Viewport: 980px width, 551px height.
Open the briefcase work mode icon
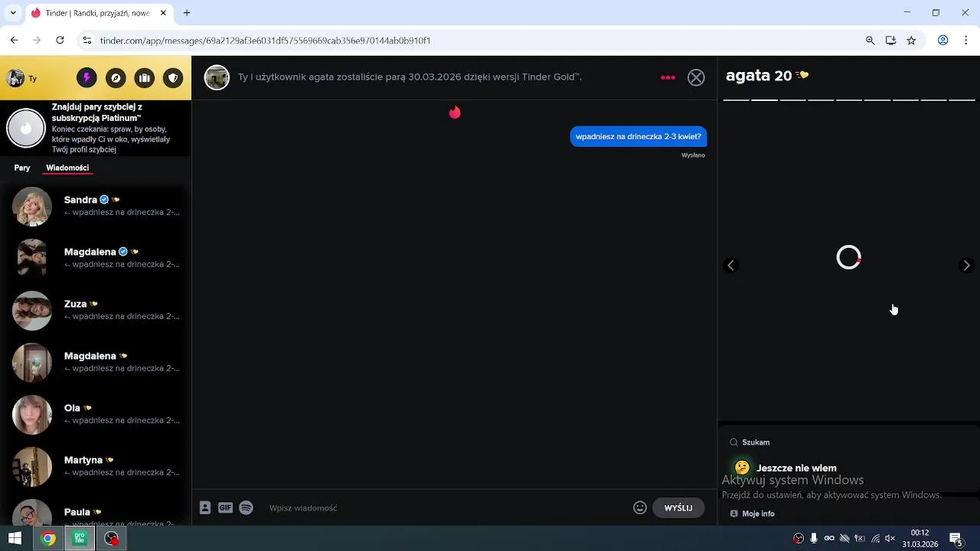(x=145, y=78)
